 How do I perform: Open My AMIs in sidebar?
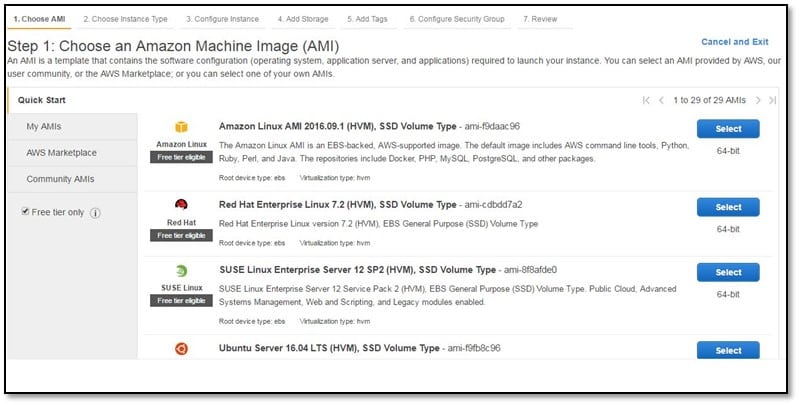44,126
